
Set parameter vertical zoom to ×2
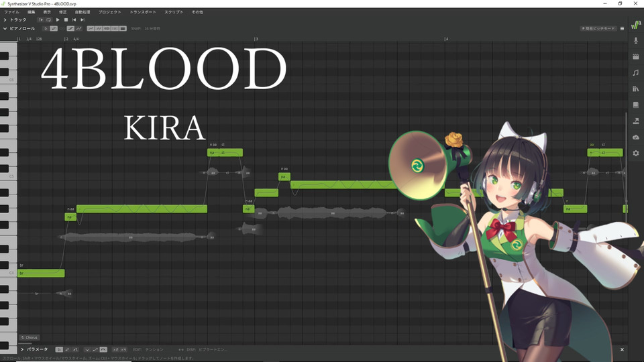pos(115,350)
